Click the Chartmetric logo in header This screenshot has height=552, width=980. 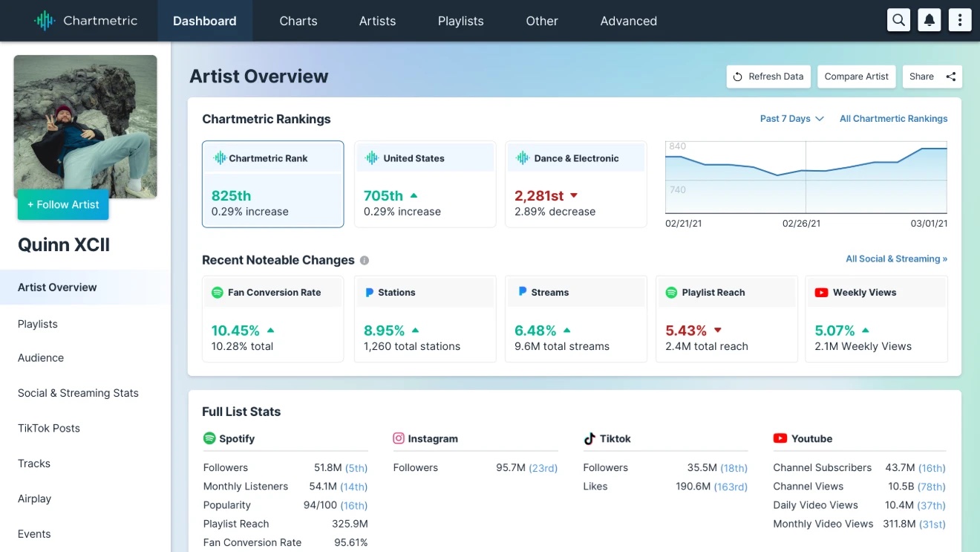coord(85,21)
